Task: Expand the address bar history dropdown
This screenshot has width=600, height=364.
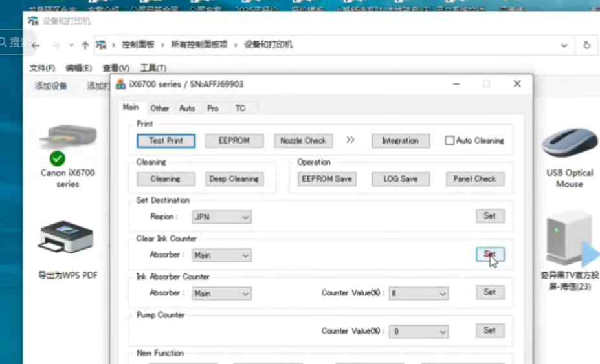Action: tap(564, 45)
